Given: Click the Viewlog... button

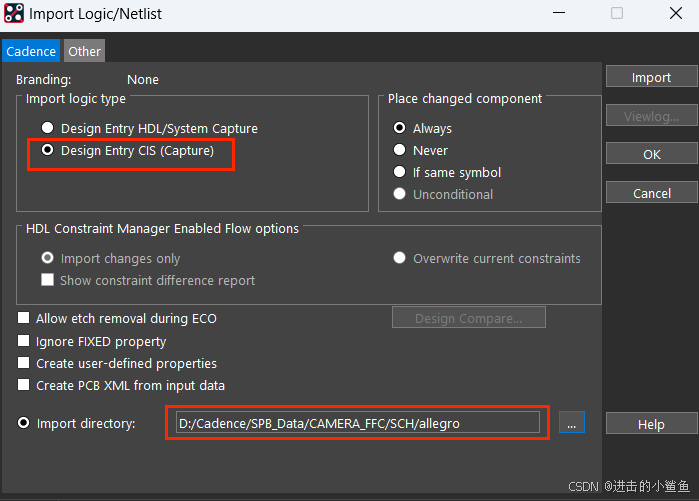Looking at the screenshot, I should pyautogui.click(x=651, y=116).
